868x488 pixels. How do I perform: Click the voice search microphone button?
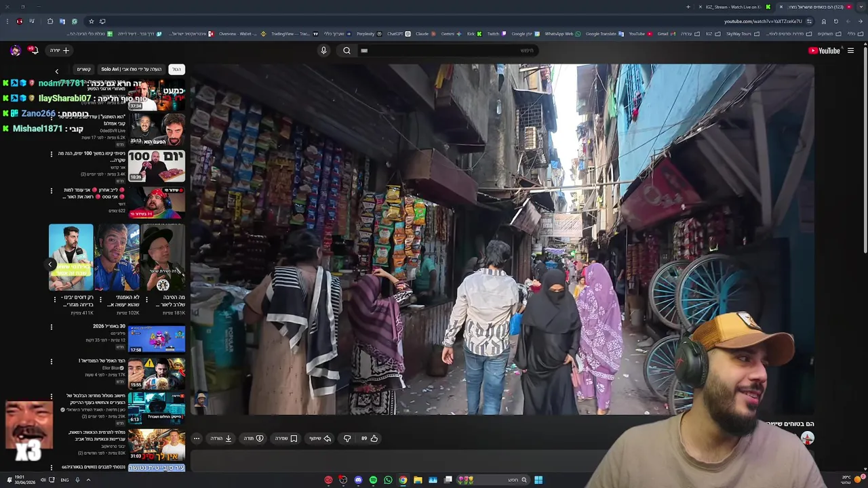tap(323, 50)
